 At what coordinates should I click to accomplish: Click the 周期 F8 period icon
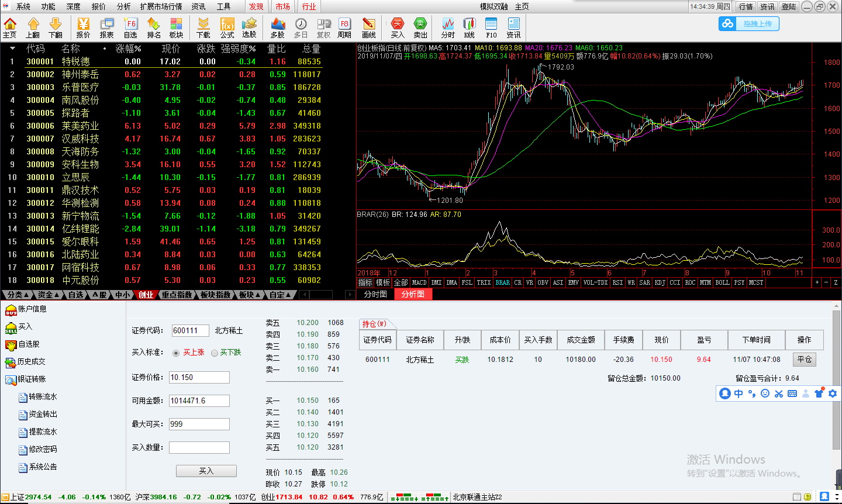tap(344, 27)
